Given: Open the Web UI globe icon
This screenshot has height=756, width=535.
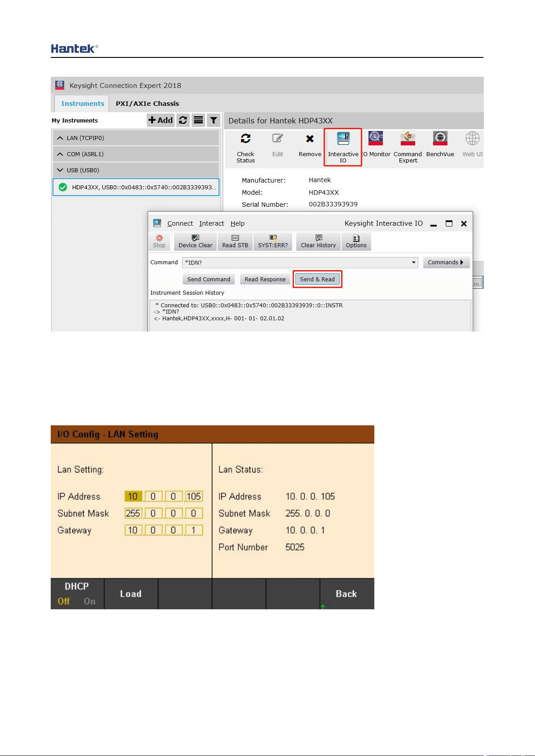Looking at the screenshot, I should click(472, 139).
